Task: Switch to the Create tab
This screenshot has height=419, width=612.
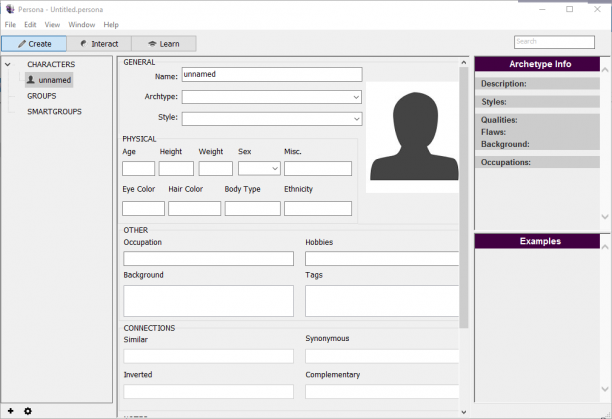Action: pyautogui.click(x=34, y=44)
